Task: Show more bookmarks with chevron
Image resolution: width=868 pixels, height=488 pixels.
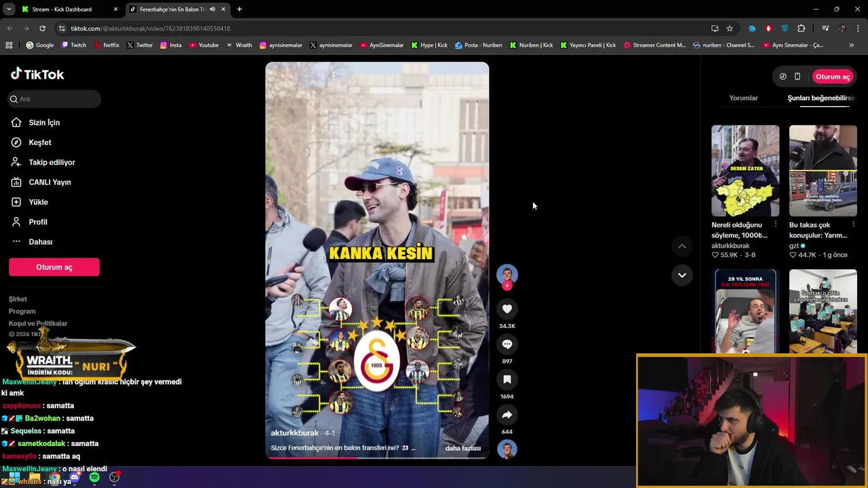Action: 851,45
